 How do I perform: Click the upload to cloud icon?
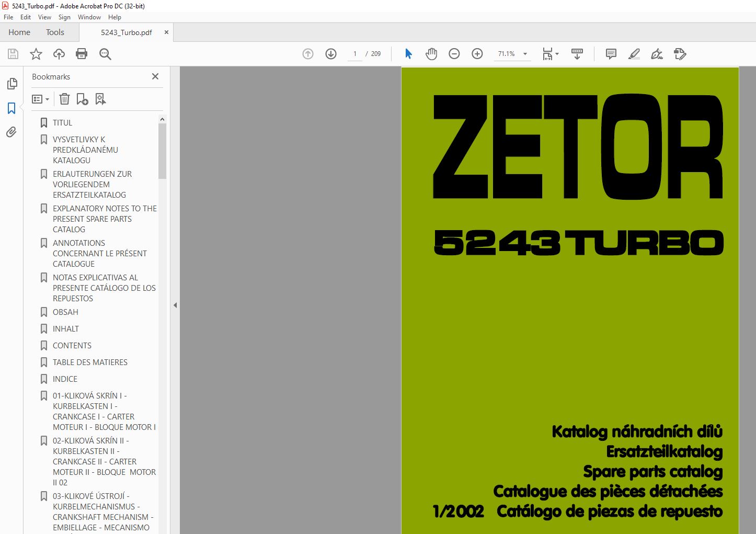(x=59, y=54)
